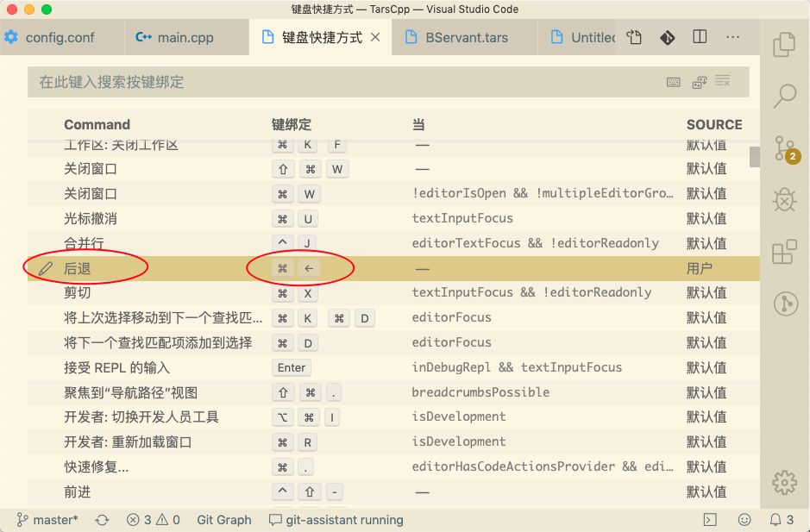Screen dimensions: 810x532
Task: Sort keybindings by precedence icon
Action: [x=699, y=80]
